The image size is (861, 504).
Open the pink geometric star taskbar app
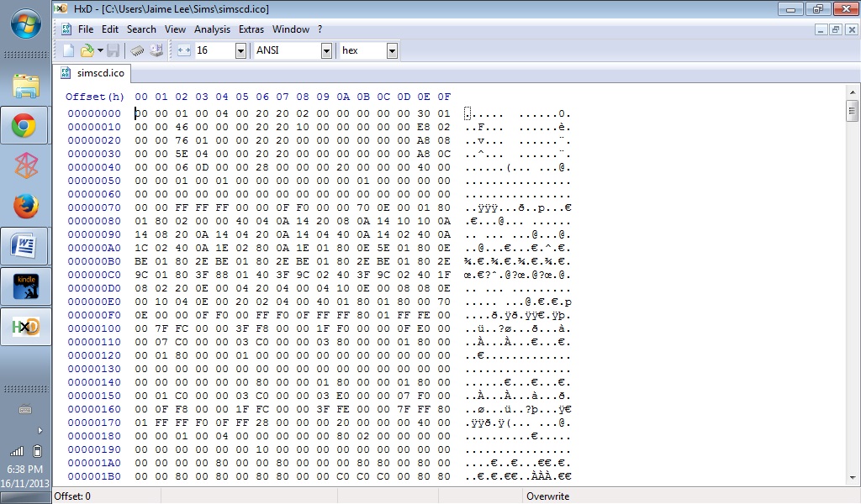26,165
